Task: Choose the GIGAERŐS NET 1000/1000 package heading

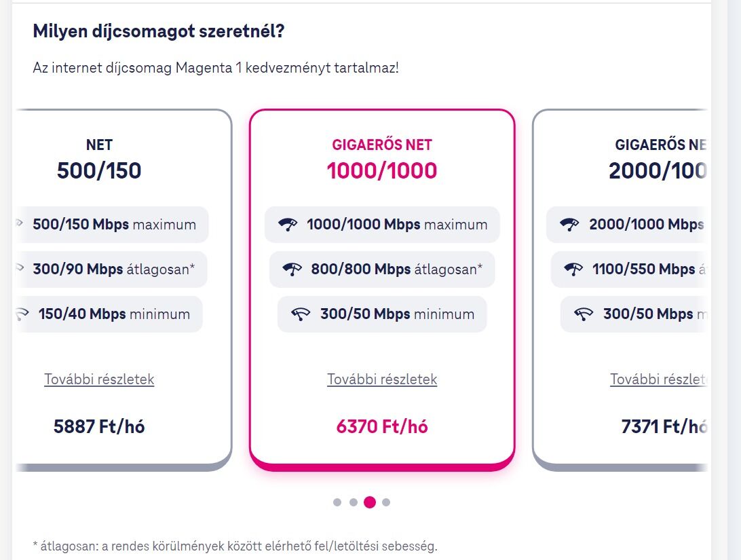Action: pyautogui.click(x=382, y=160)
